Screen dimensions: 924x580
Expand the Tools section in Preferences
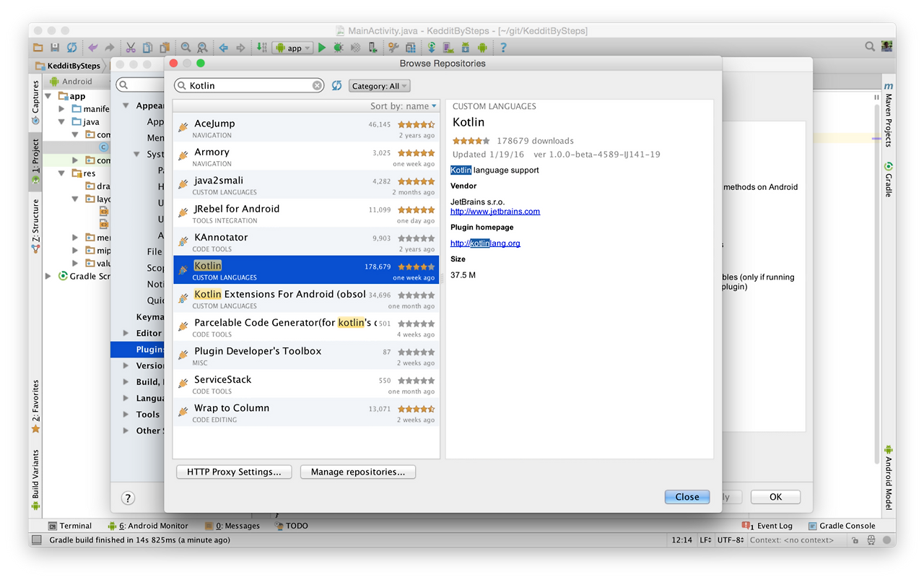pyautogui.click(x=127, y=414)
